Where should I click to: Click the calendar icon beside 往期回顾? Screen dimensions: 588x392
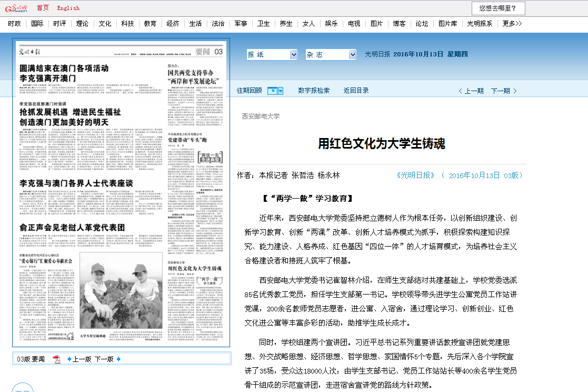coord(272,91)
